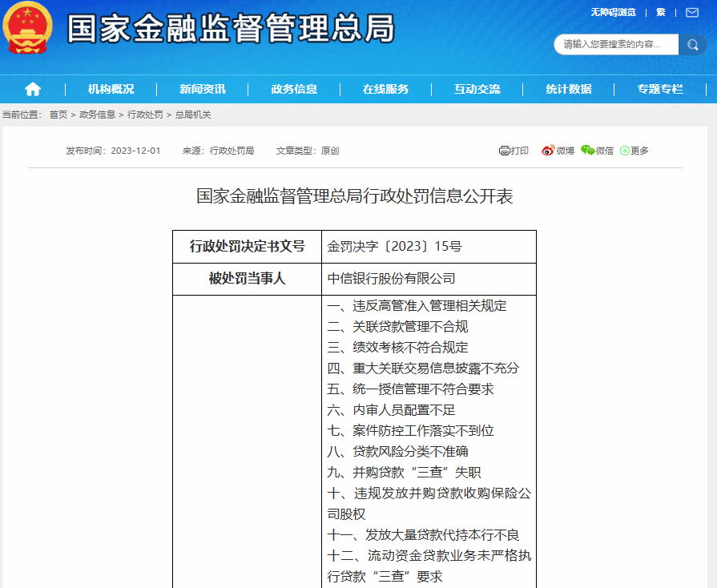Open the mail envelope icon
717x588 pixels.
691,13
